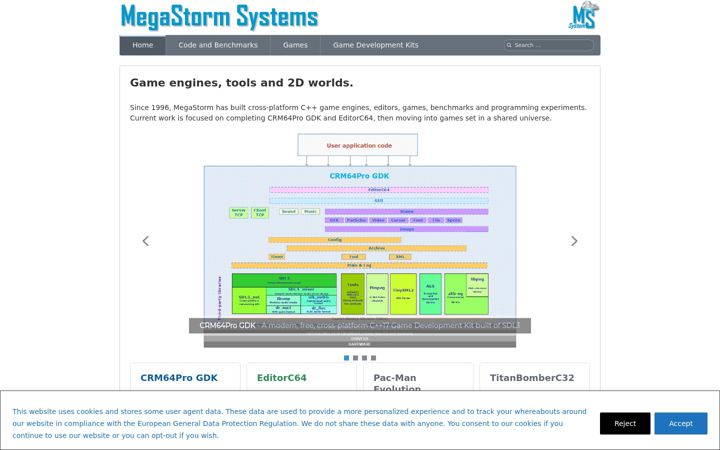This screenshot has width=720, height=450.
Task: Open the CRM64Pro GDK card link
Action: (179, 378)
